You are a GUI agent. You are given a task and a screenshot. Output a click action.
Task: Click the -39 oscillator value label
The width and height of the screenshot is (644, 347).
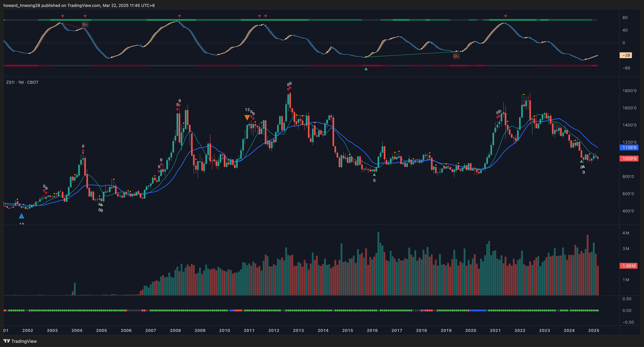[x=626, y=55]
